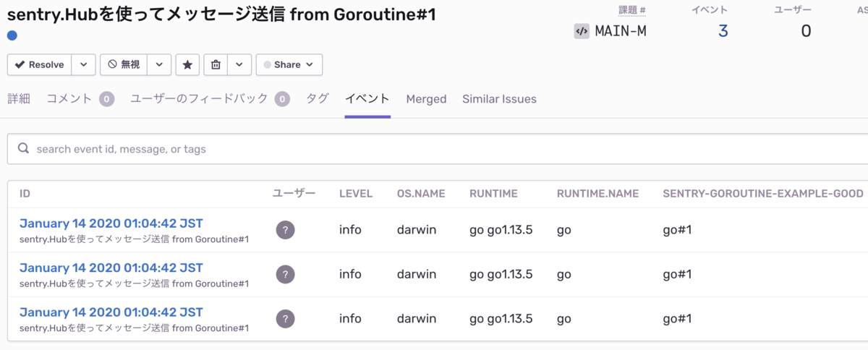Click go#1 value in first event row
This screenshot has height=350, width=868.
point(678,230)
